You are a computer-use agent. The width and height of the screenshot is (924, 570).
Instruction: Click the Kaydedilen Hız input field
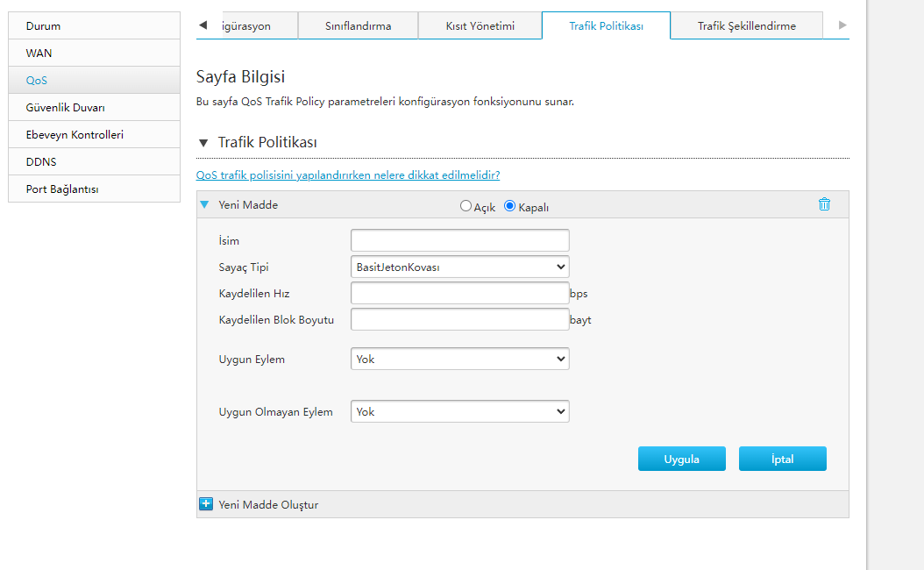[x=459, y=293]
